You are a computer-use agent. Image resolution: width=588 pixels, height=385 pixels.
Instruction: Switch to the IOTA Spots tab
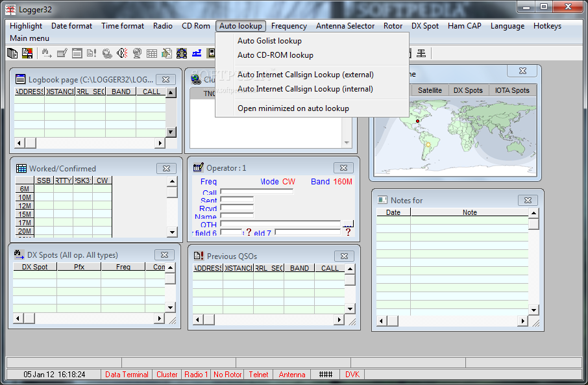pyautogui.click(x=512, y=90)
